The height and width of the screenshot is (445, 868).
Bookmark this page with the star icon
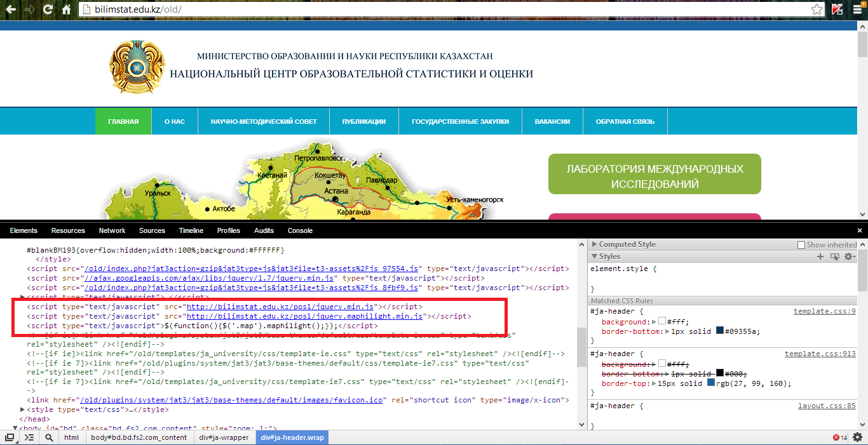point(817,10)
